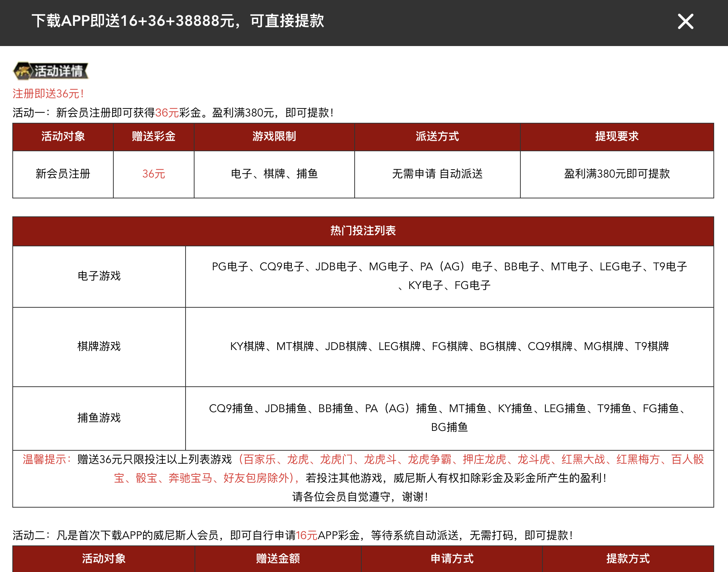Click the 游戏限制 column header
728x572 pixels.
point(274,137)
